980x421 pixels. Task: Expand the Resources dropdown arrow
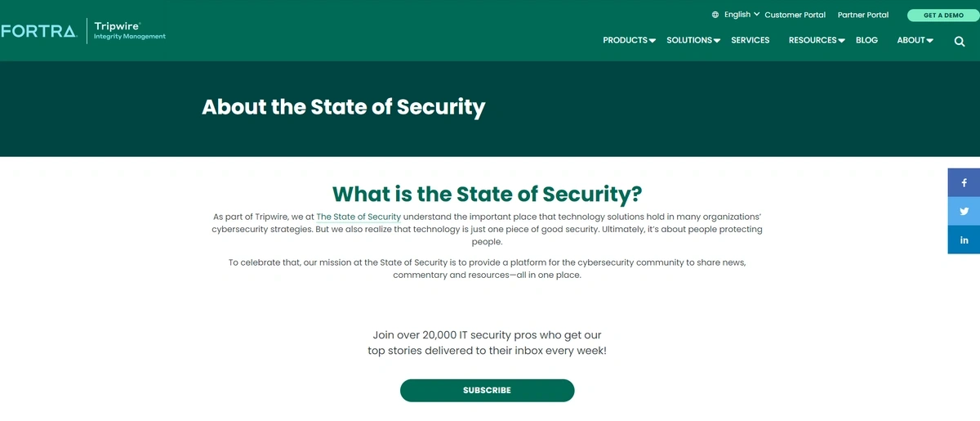pos(841,41)
